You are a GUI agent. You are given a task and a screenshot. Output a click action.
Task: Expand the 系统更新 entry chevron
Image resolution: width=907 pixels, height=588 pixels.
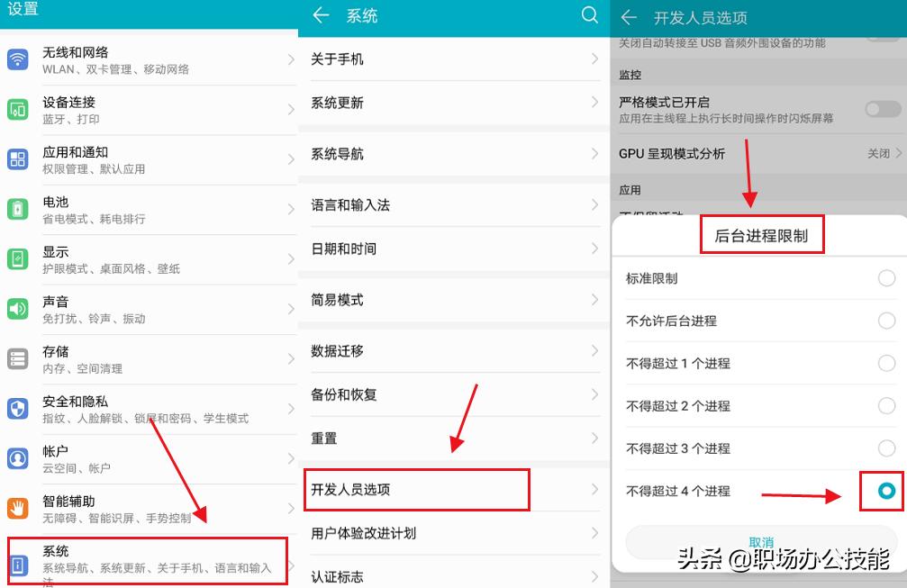point(594,103)
